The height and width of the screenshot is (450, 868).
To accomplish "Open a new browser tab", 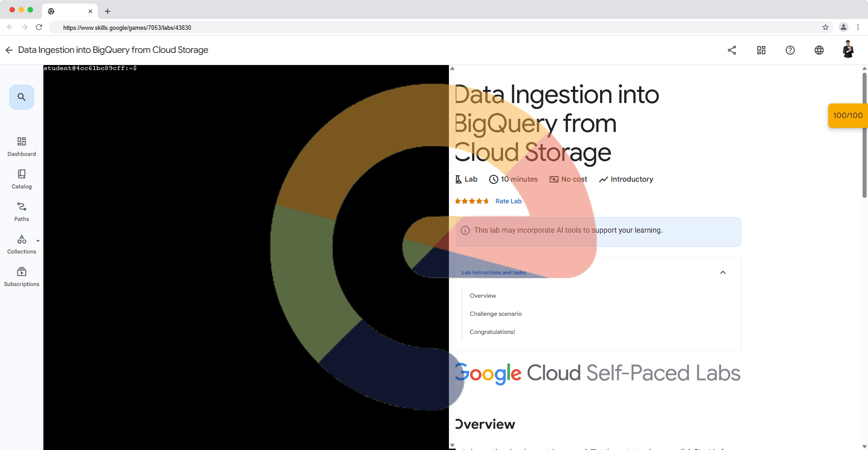I will [108, 11].
